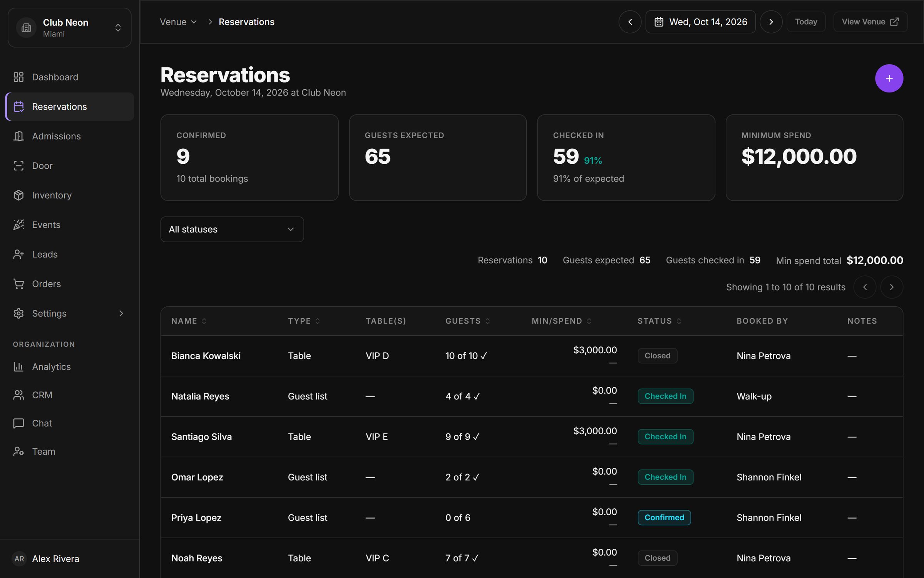This screenshot has height=578, width=924.
Task: Click the Reservations breadcrumb item
Action: [246, 22]
